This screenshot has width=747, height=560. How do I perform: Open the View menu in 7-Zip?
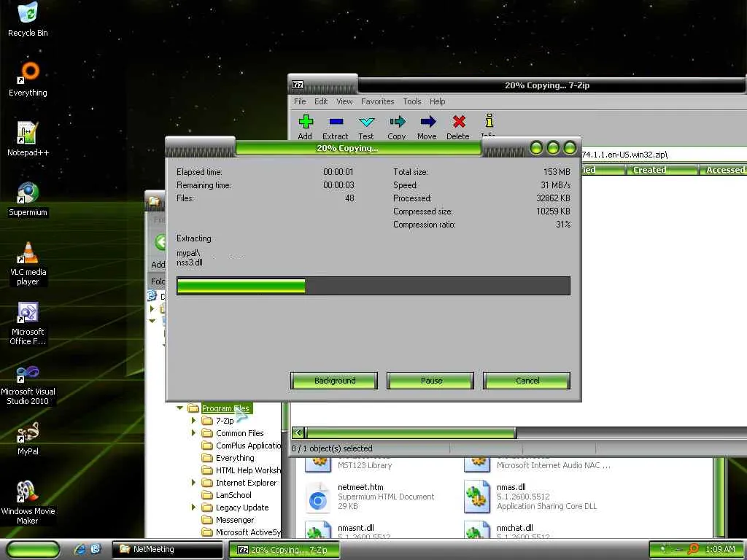pyautogui.click(x=344, y=101)
